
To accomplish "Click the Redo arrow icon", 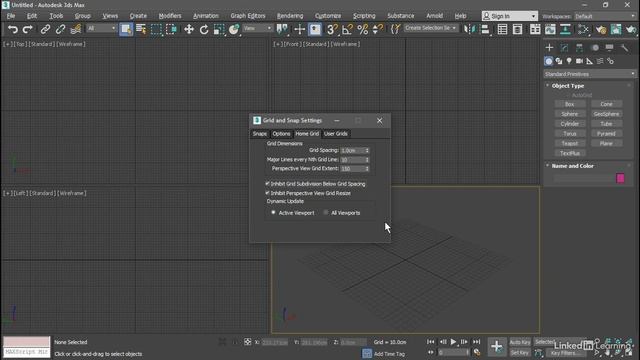I will tap(27, 29).
